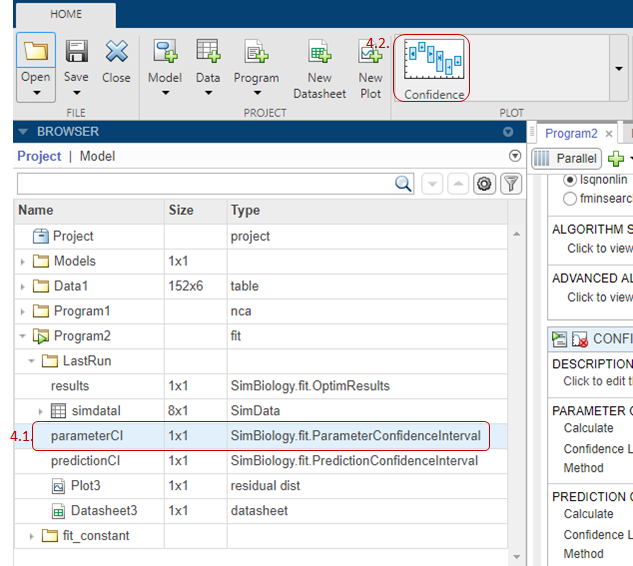Open the Program dropdown menu
The image size is (633, 566).
pos(256,94)
